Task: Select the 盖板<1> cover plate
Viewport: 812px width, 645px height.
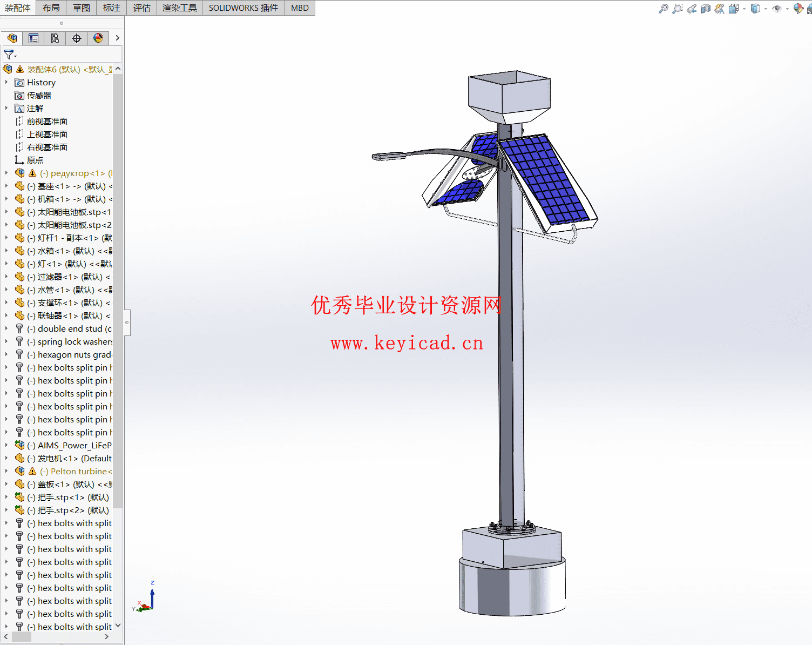Action: tap(69, 484)
